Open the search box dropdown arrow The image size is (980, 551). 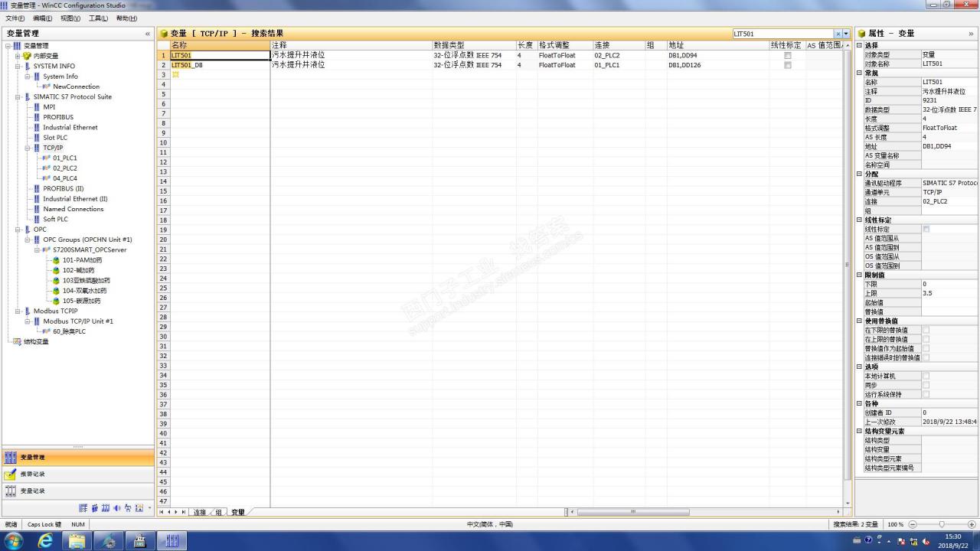pyautogui.click(x=846, y=34)
